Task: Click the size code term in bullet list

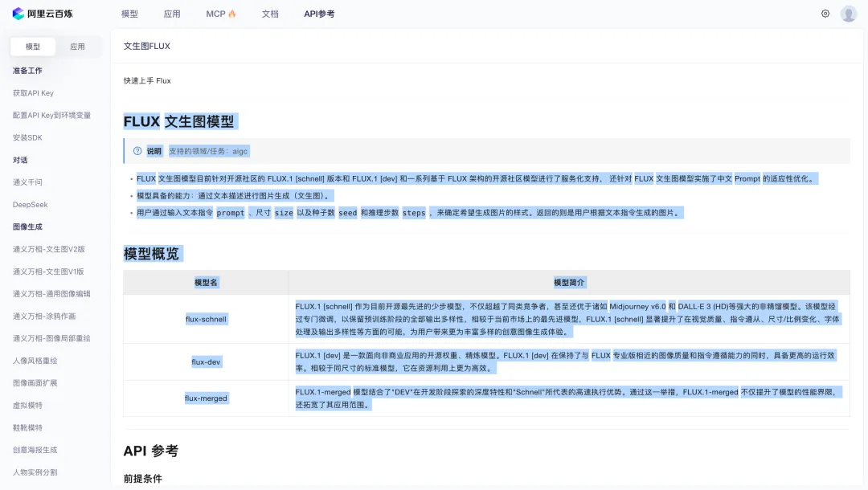Action: 284,212
